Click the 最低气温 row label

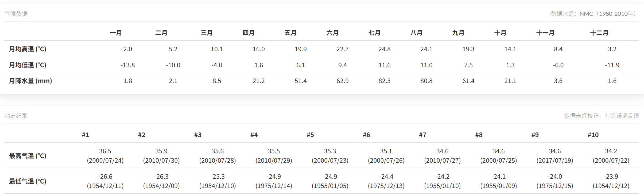tap(28, 181)
